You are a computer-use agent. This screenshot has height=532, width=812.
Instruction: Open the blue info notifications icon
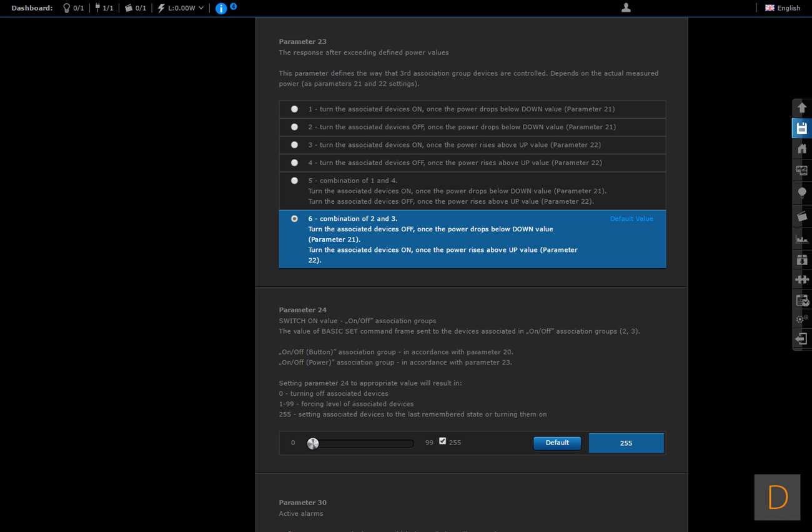pyautogui.click(x=221, y=8)
